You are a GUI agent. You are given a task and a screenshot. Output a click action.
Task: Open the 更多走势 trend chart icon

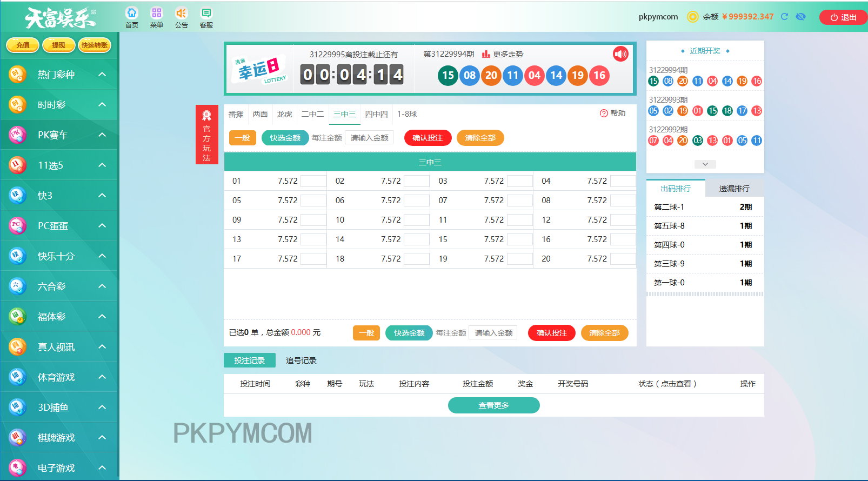486,54
